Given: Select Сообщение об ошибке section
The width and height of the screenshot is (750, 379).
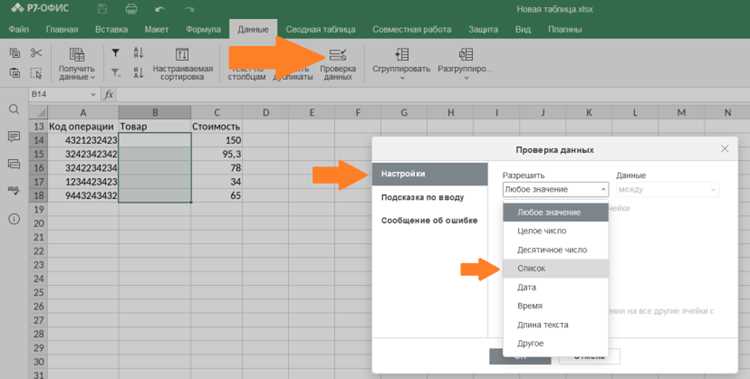Looking at the screenshot, I should (430, 221).
